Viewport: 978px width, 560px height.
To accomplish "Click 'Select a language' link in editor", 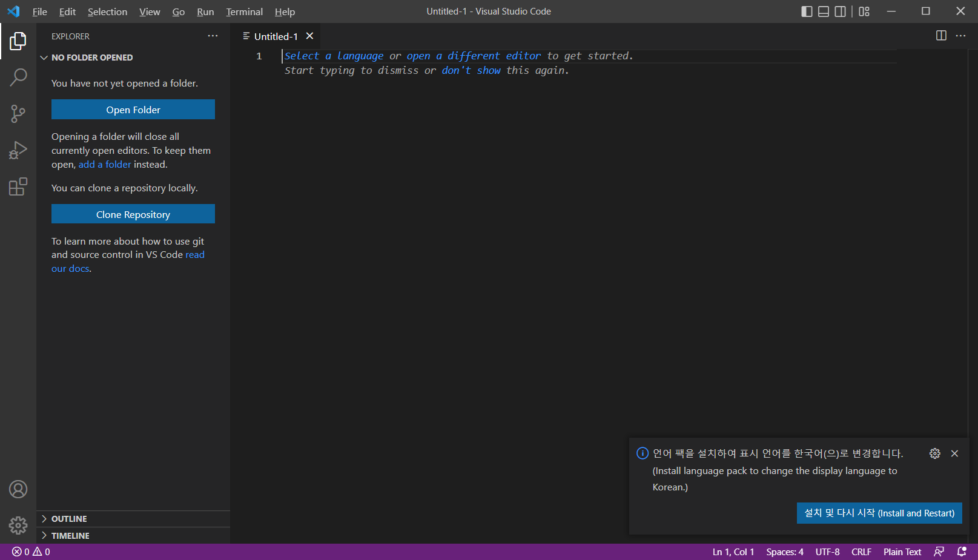I will (334, 56).
